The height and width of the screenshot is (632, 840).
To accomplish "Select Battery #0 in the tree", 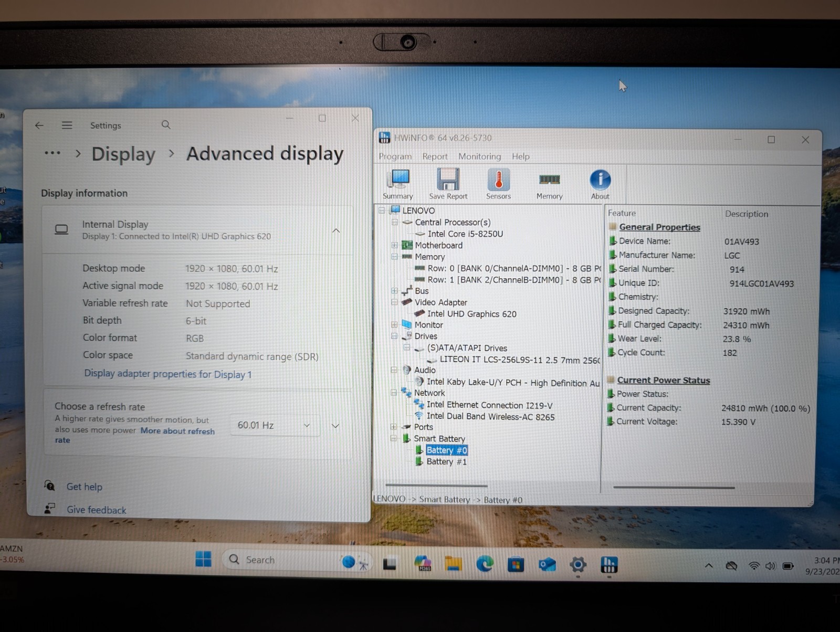I will click(x=447, y=450).
